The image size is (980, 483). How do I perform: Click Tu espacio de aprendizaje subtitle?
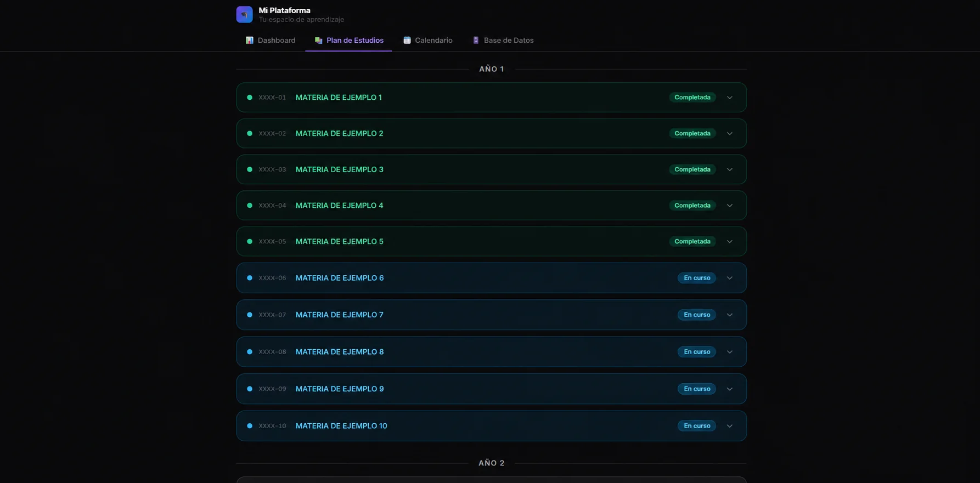click(x=301, y=20)
